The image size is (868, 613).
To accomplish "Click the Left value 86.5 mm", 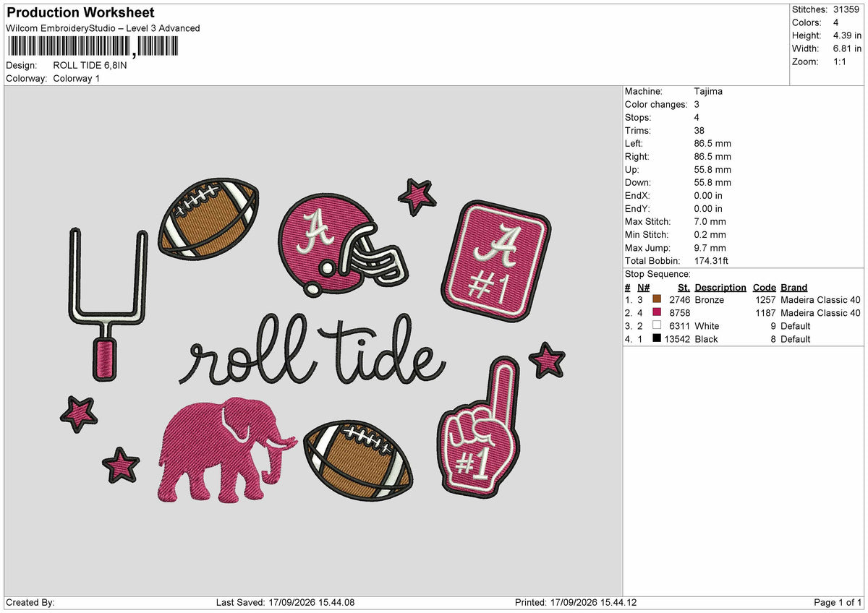I will [712, 143].
